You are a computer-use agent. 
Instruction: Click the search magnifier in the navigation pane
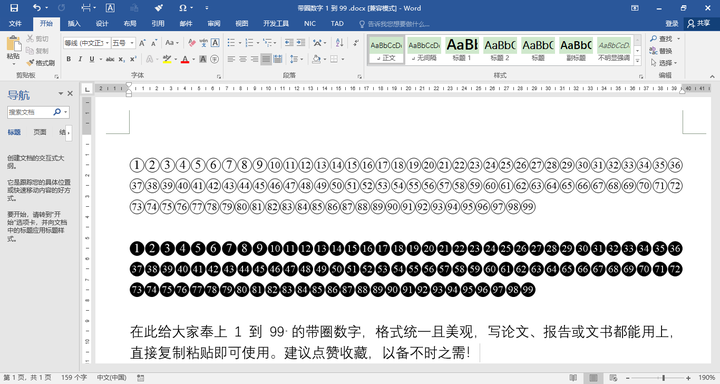[57, 112]
